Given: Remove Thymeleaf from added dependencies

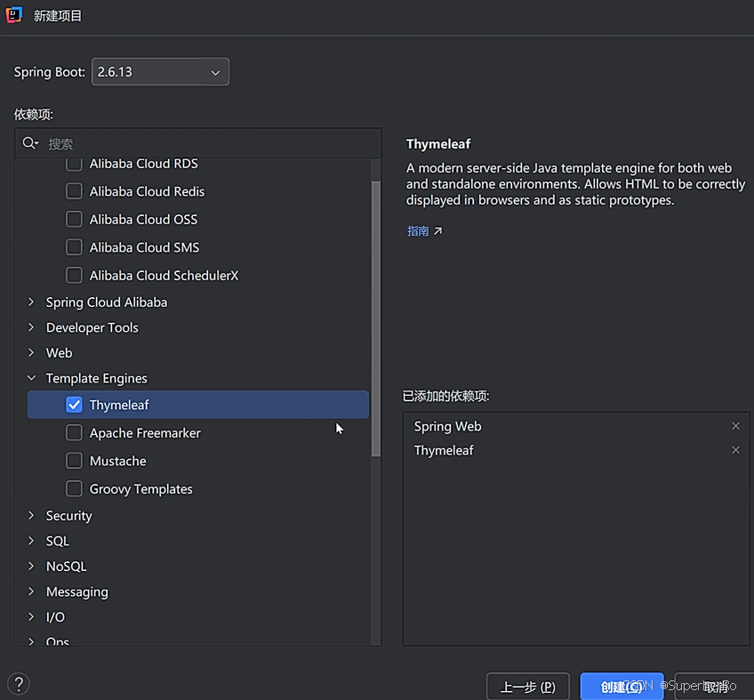Looking at the screenshot, I should click(735, 450).
